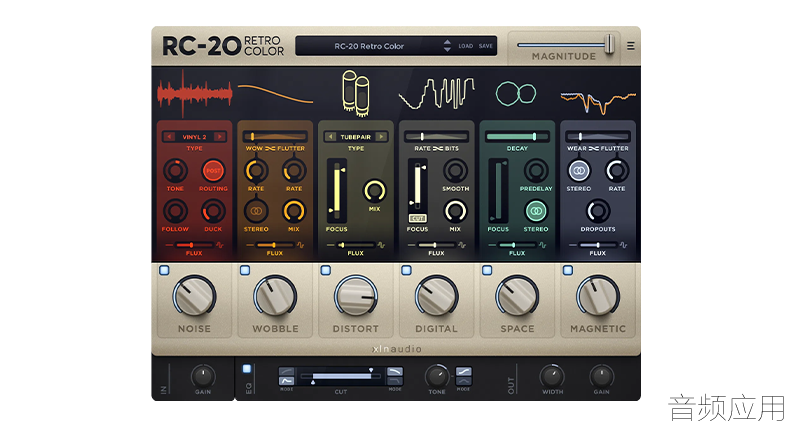
Task: Click the EQ CUT range slider
Action: click(341, 376)
